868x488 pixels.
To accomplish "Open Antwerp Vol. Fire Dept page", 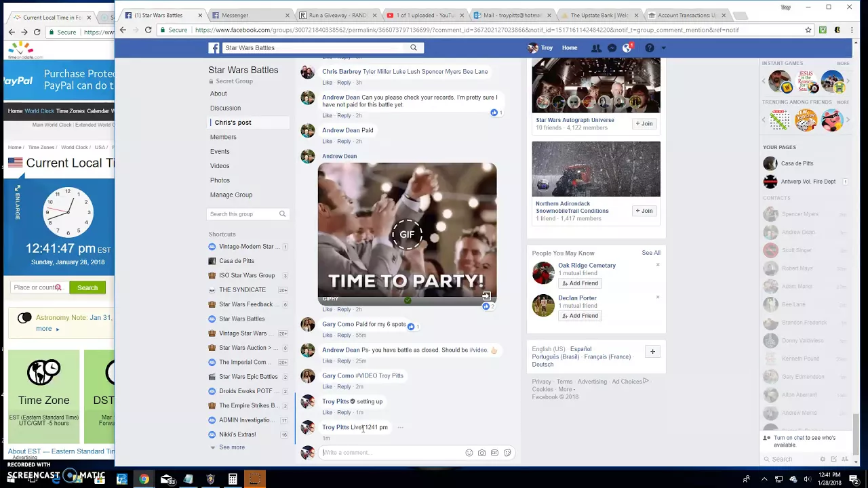I will (808, 182).
